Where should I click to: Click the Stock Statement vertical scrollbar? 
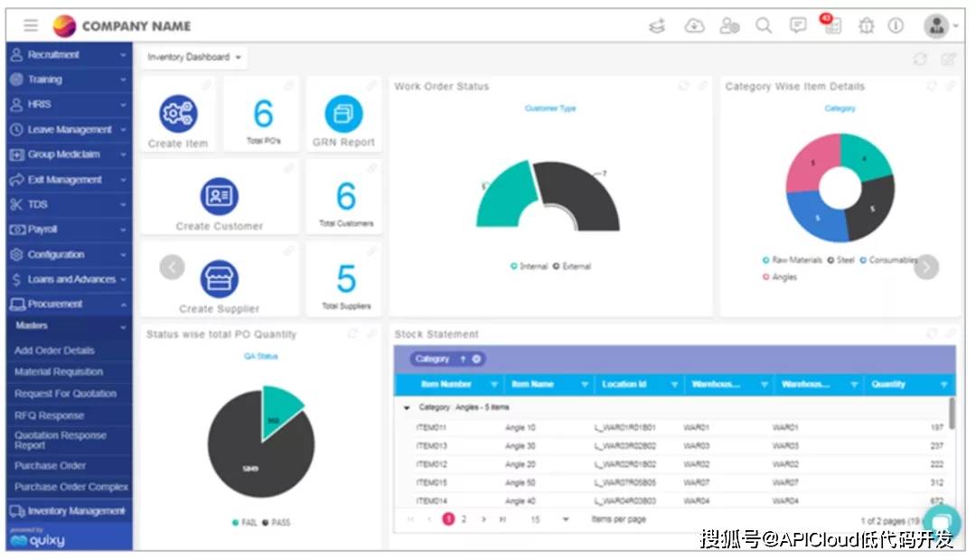(x=951, y=414)
